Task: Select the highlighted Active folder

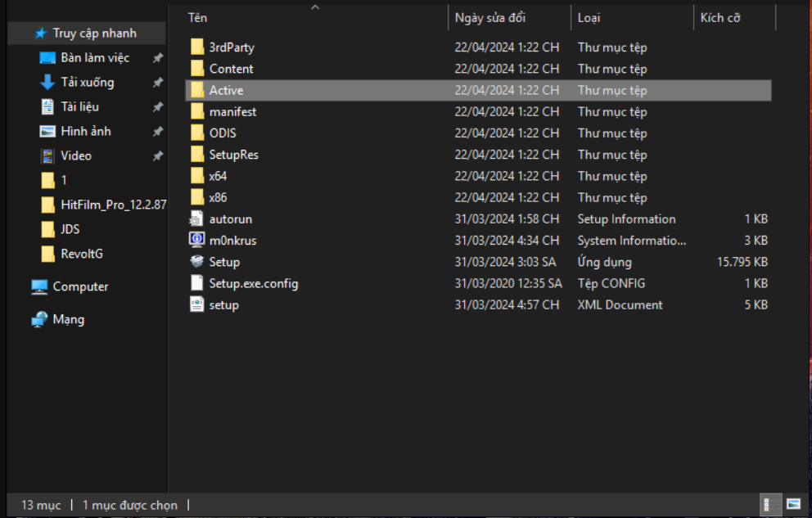Action: click(x=226, y=90)
